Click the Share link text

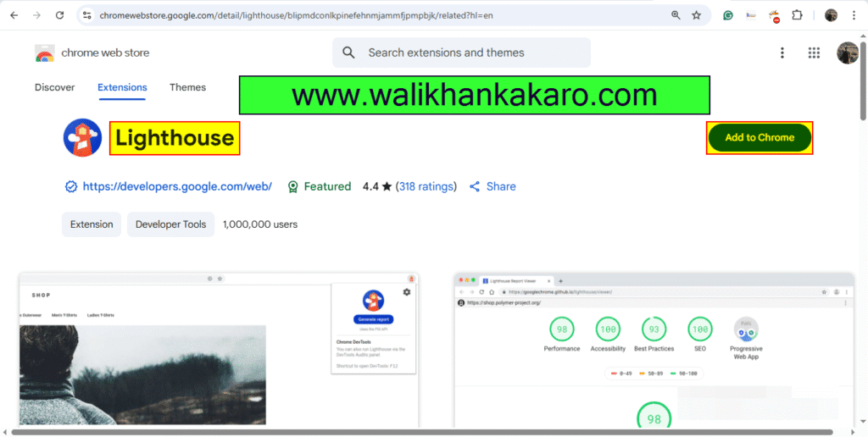[501, 186]
